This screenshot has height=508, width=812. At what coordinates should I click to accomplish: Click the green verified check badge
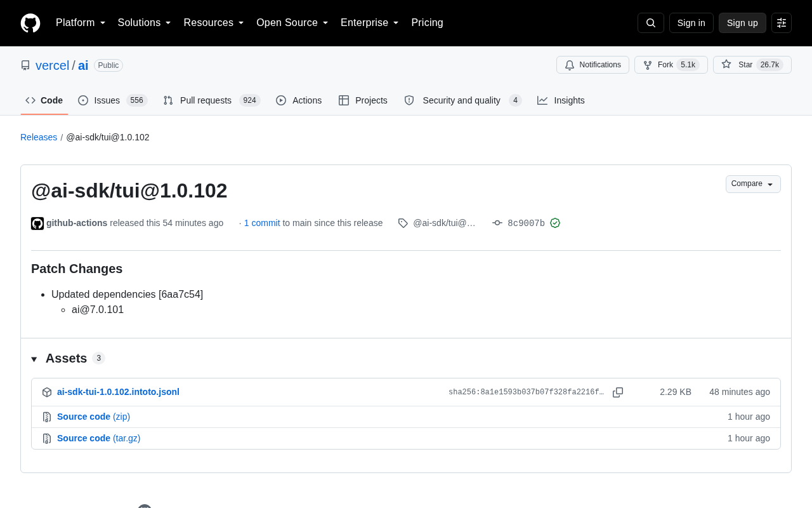555,223
